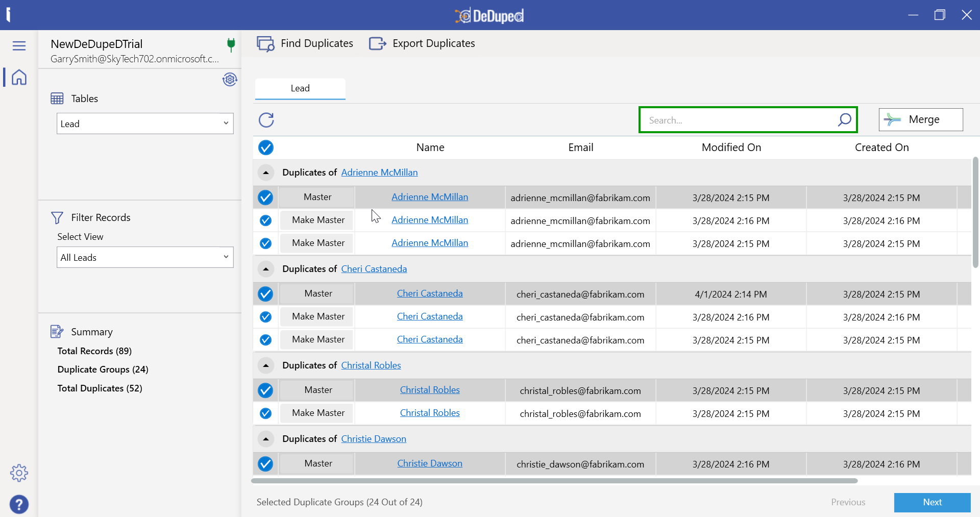Sort by the Created On column header

click(x=882, y=147)
